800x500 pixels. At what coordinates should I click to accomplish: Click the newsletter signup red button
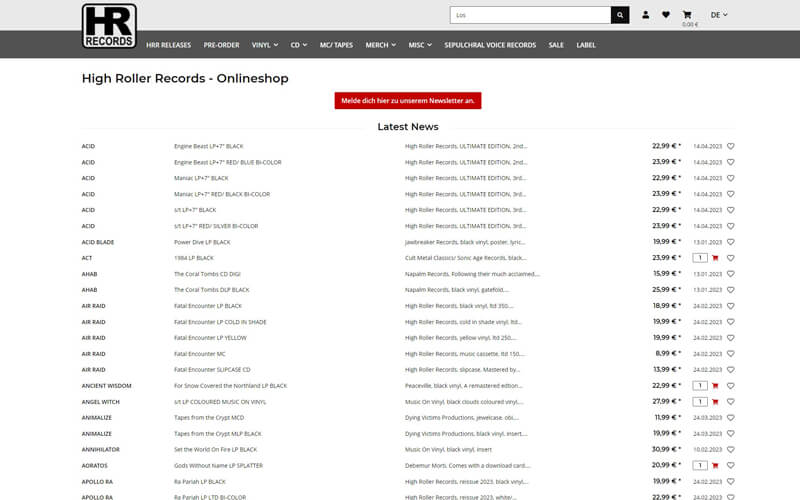pos(408,101)
